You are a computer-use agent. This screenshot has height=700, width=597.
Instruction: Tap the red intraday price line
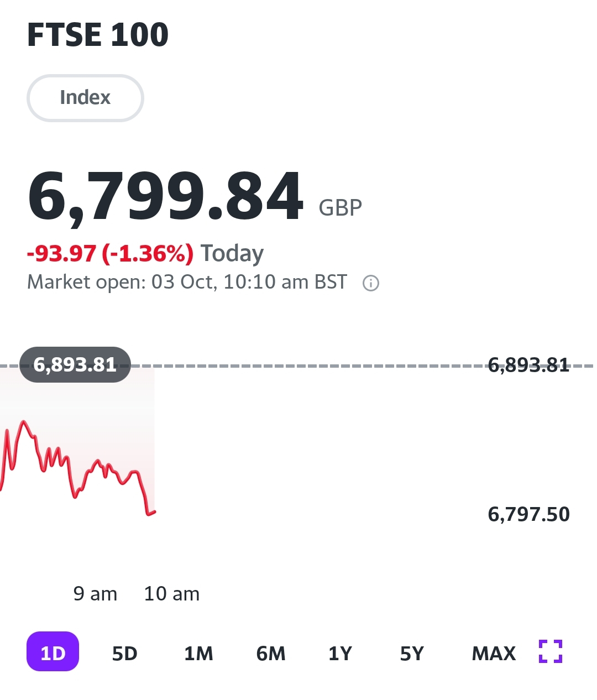click(x=77, y=468)
